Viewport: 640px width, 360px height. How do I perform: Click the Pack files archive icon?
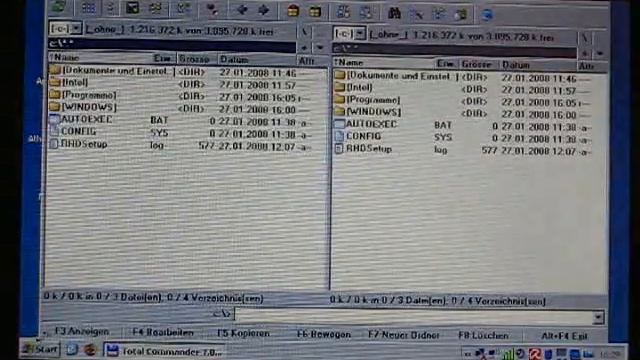click(293, 11)
